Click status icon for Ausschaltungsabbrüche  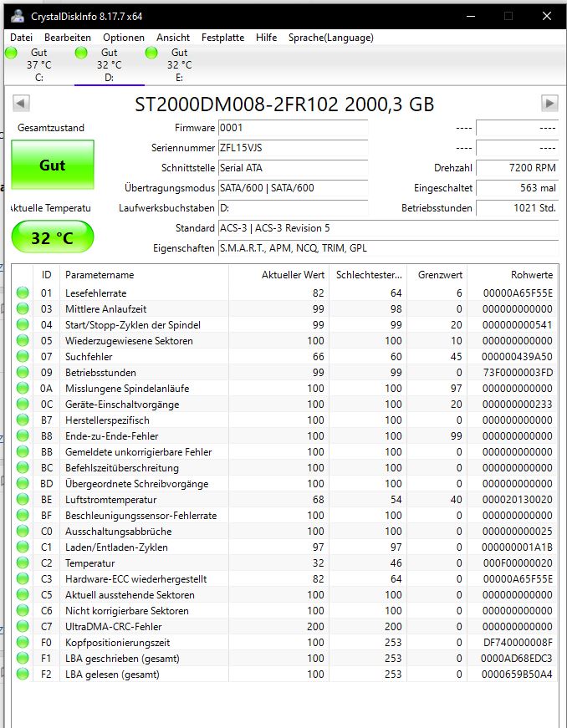pos(23,531)
